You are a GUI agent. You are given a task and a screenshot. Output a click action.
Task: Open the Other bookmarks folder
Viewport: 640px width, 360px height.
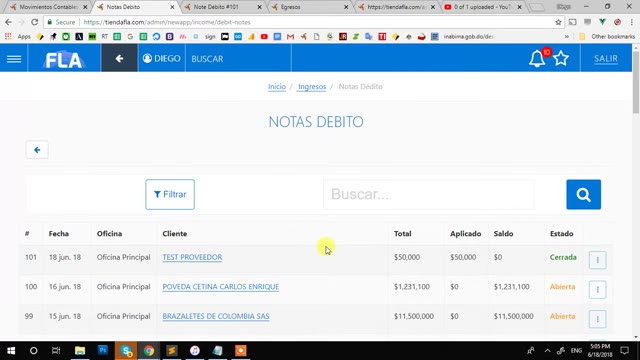(607, 37)
